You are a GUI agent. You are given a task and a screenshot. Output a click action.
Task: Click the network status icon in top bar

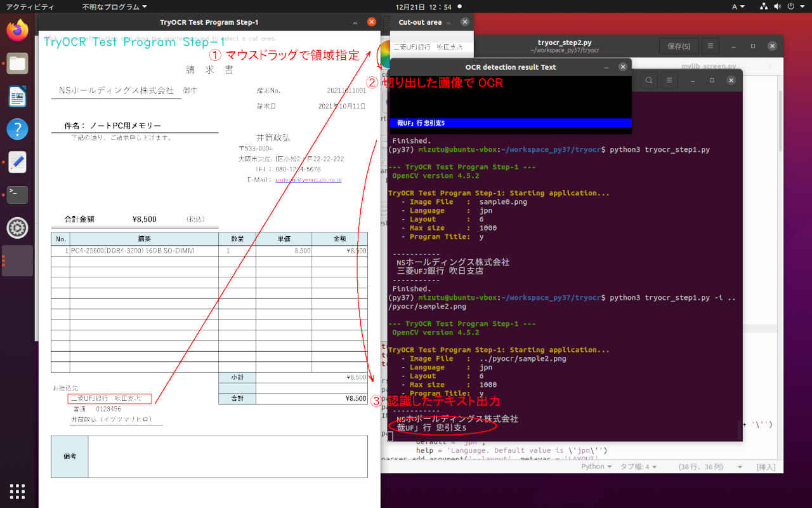[x=764, y=6]
